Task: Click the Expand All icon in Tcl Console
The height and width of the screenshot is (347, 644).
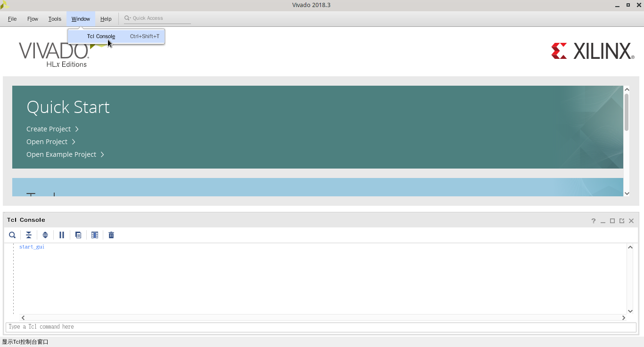Action: pos(45,235)
